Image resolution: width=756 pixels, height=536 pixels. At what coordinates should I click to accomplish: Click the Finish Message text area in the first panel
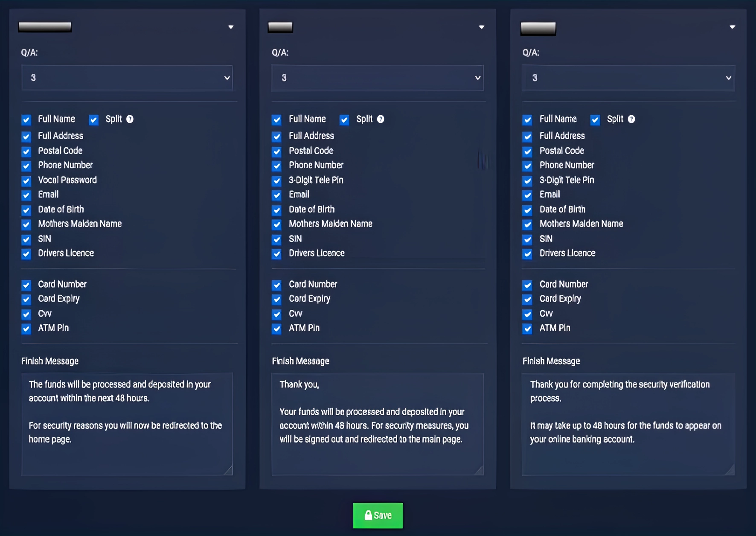pos(127,425)
